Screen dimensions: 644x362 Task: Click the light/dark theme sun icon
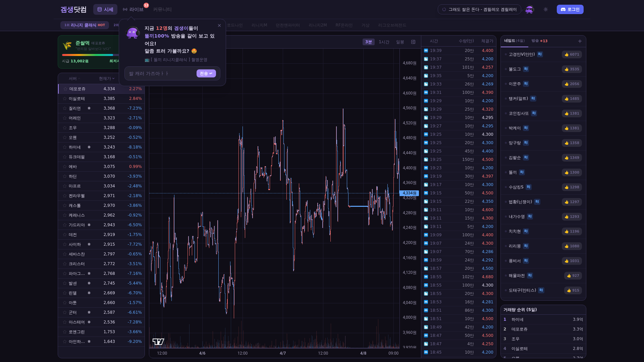(546, 9)
